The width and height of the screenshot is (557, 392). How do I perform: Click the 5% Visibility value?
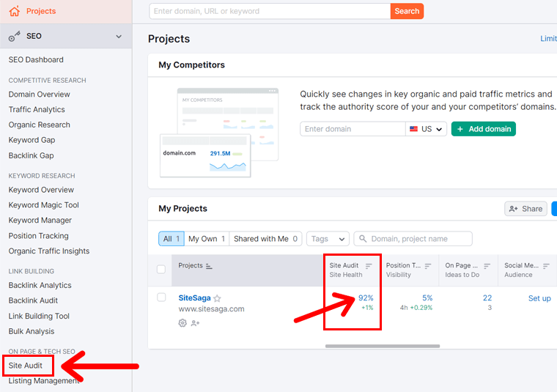tap(427, 298)
